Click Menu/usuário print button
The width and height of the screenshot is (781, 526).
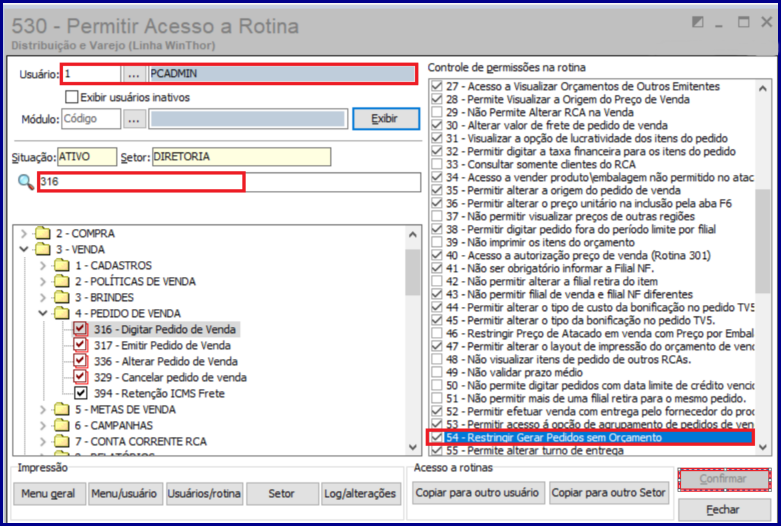tap(124, 494)
